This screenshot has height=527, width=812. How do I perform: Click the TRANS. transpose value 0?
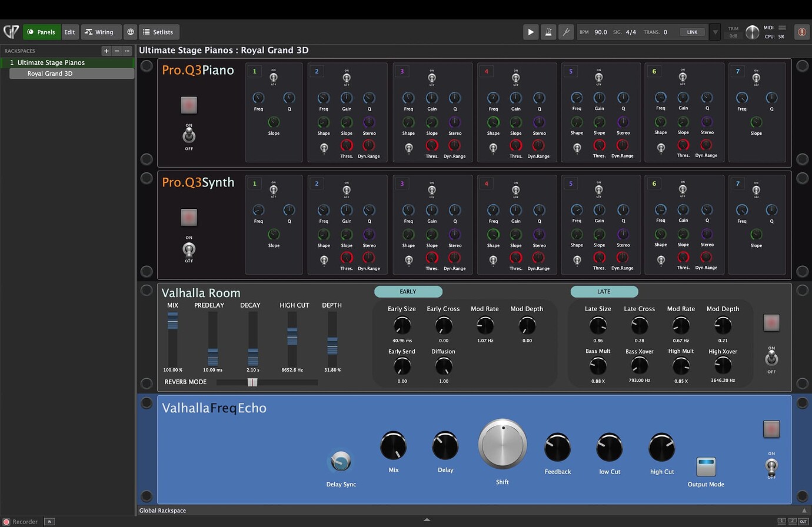[x=665, y=32]
